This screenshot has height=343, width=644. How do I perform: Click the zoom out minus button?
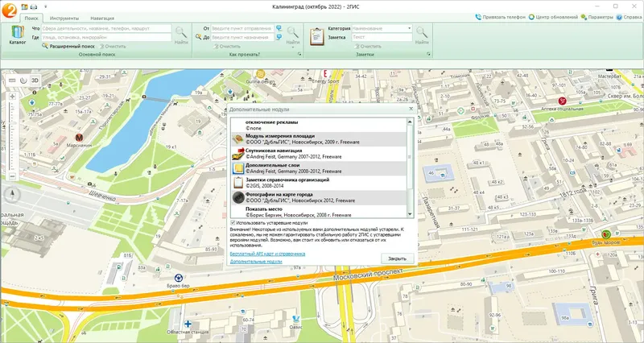(x=12, y=176)
